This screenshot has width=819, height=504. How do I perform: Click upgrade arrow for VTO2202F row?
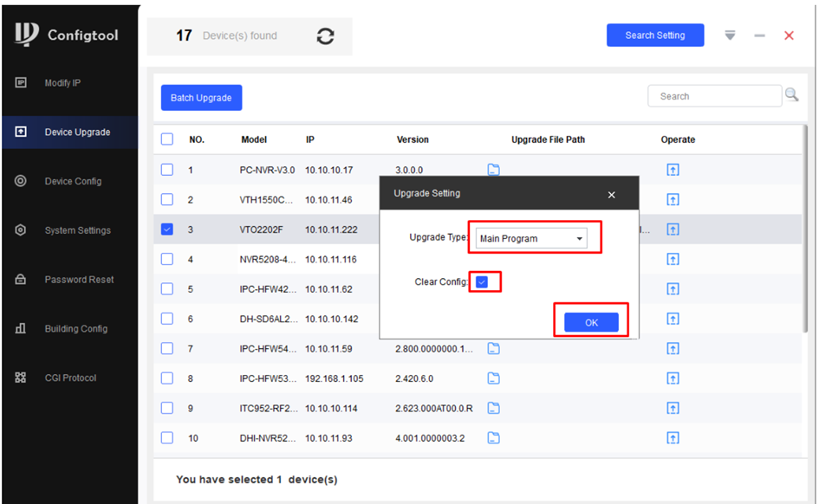click(673, 229)
